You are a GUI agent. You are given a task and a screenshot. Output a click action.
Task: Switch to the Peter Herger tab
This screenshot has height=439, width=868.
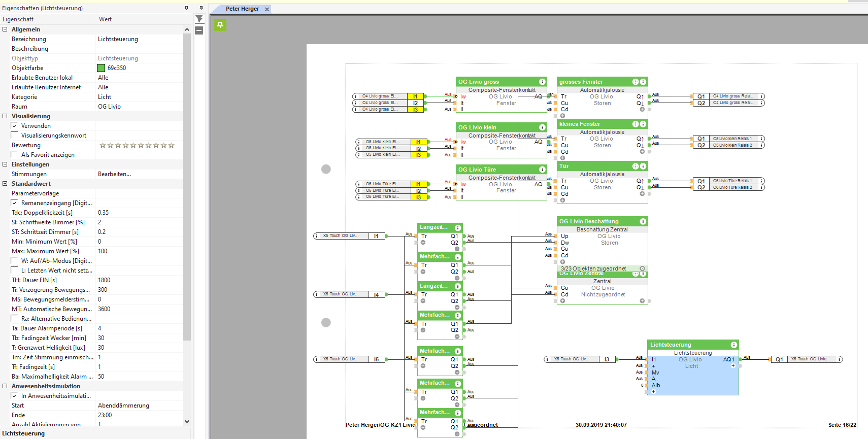tap(242, 9)
